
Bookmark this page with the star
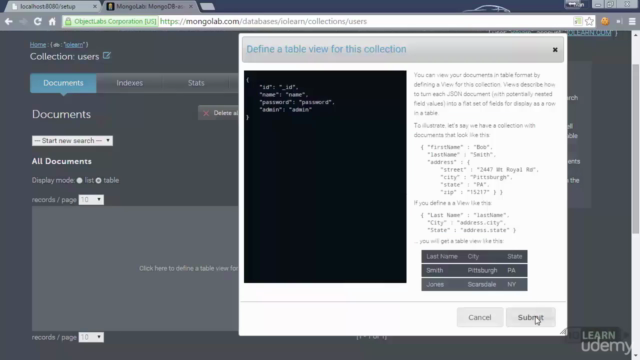(589, 21)
